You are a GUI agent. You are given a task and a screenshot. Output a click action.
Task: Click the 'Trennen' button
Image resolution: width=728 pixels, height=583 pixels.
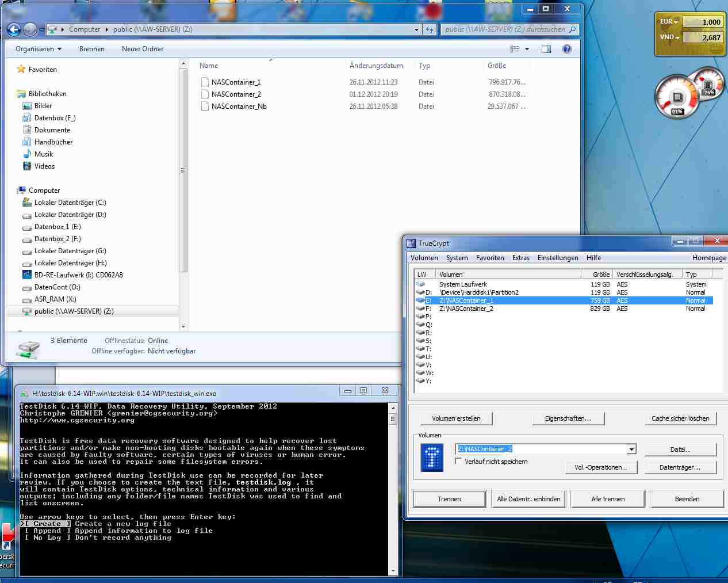point(449,499)
